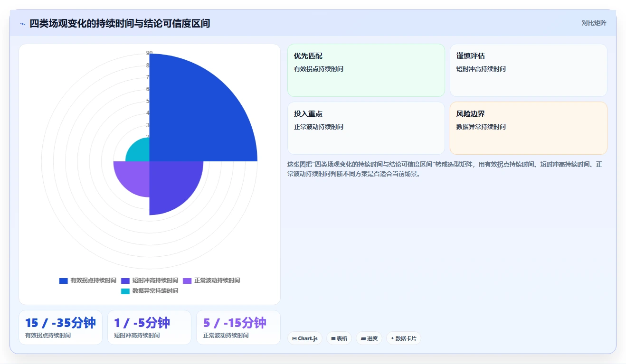Click the 进度 tag chip
The image size is (626, 364).
pyautogui.click(x=369, y=338)
